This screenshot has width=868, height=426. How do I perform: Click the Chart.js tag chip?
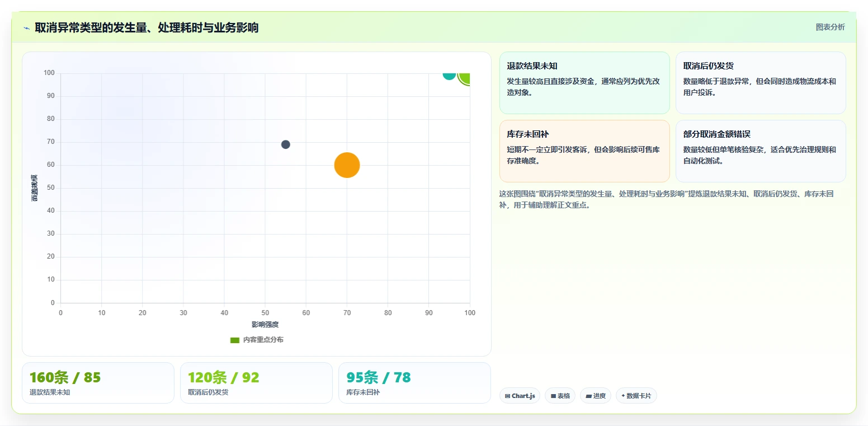pos(520,396)
